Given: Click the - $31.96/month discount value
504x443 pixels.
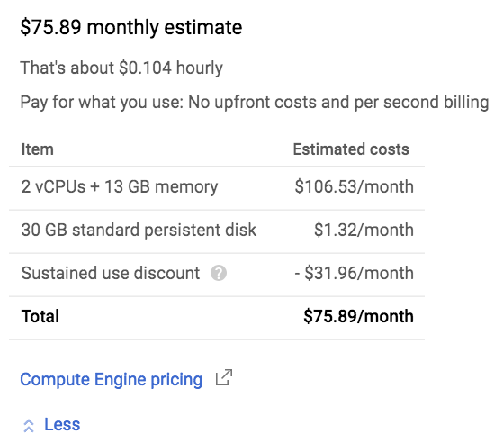Looking at the screenshot, I should tap(355, 273).
